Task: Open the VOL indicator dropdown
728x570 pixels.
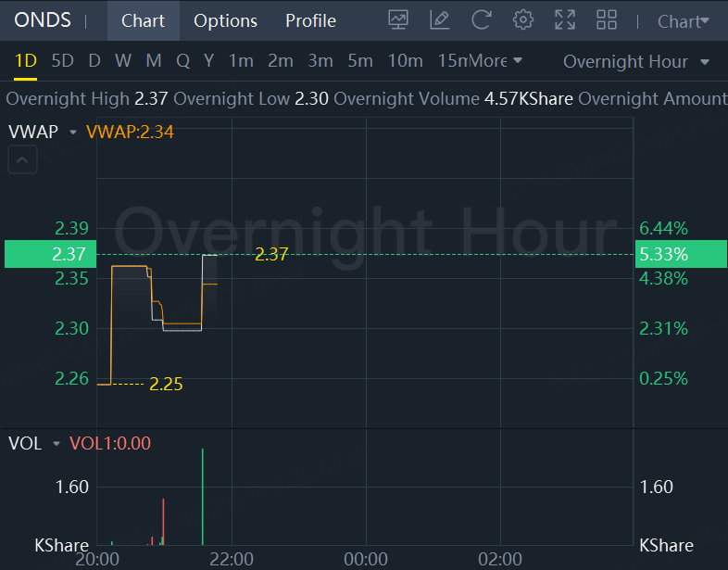Action: click(x=56, y=444)
